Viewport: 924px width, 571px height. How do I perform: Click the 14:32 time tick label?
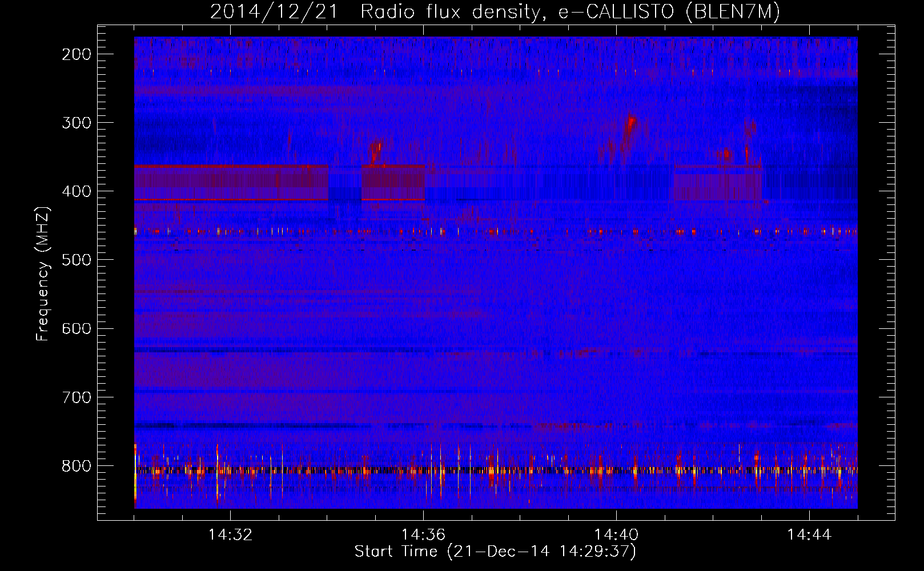[230, 535]
